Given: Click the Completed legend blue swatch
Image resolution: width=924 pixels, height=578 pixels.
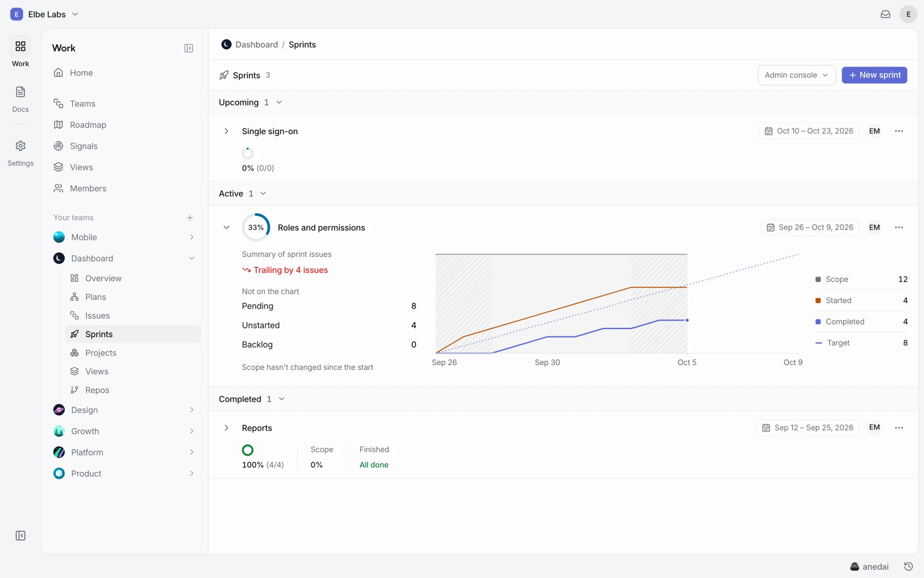Looking at the screenshot, I should pyautogui.click(x=818, y=322).
